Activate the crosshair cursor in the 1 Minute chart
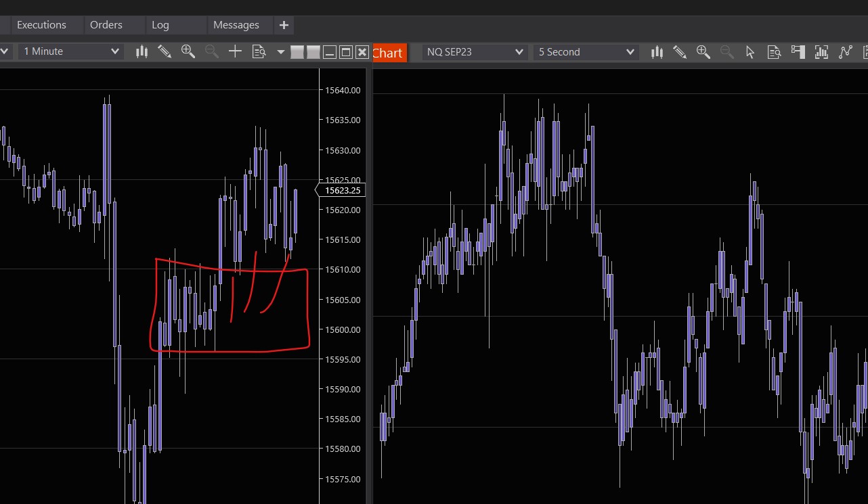Screen dimensions: 868x504 point(235,51)
